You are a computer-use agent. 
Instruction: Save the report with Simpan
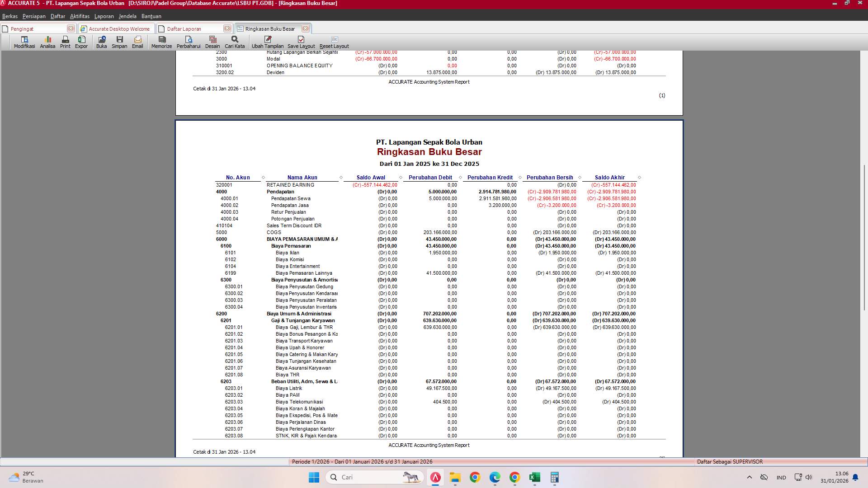[x=119, y=42]
